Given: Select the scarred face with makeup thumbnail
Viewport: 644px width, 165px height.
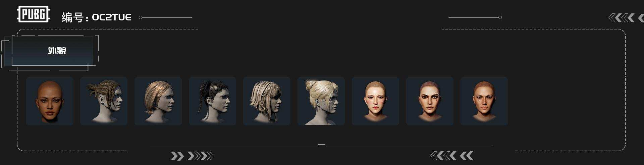Looking at the screenshot, I should (x=430, y=101).
